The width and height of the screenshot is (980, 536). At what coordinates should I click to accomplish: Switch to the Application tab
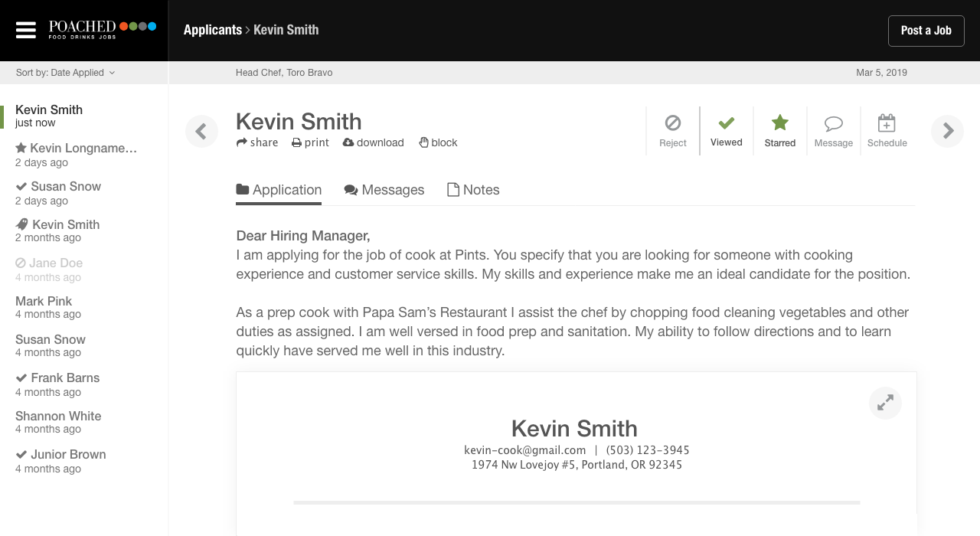point(279,190)
